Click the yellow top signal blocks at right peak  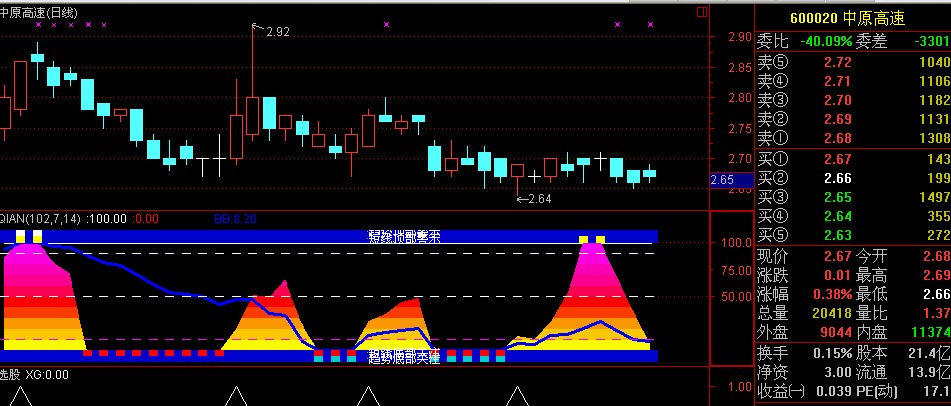click(592, 240)
